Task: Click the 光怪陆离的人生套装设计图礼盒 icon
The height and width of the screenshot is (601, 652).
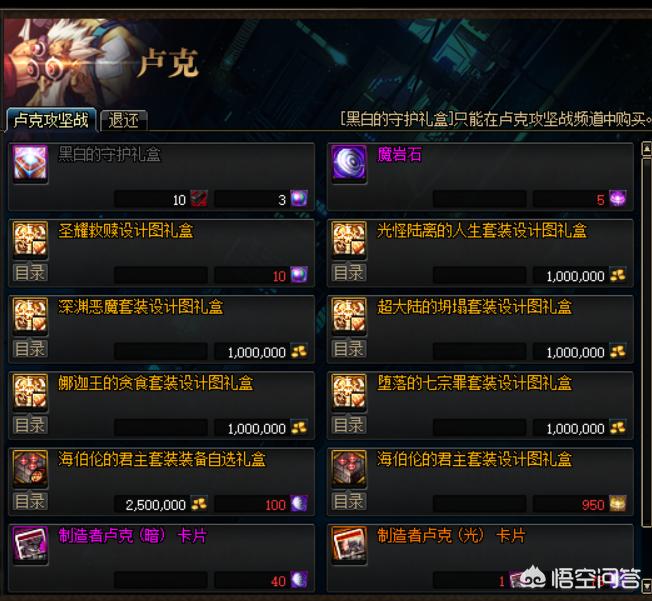Action: point(349,239)
